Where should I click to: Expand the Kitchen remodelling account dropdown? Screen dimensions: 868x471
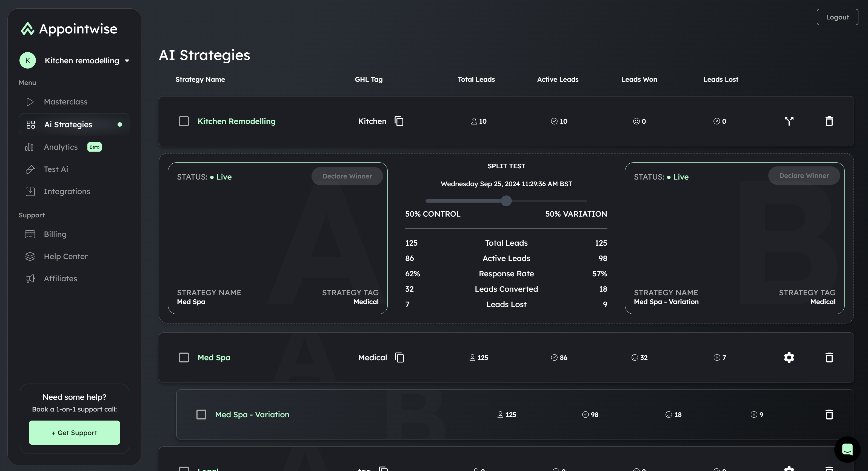coord(127,61)
